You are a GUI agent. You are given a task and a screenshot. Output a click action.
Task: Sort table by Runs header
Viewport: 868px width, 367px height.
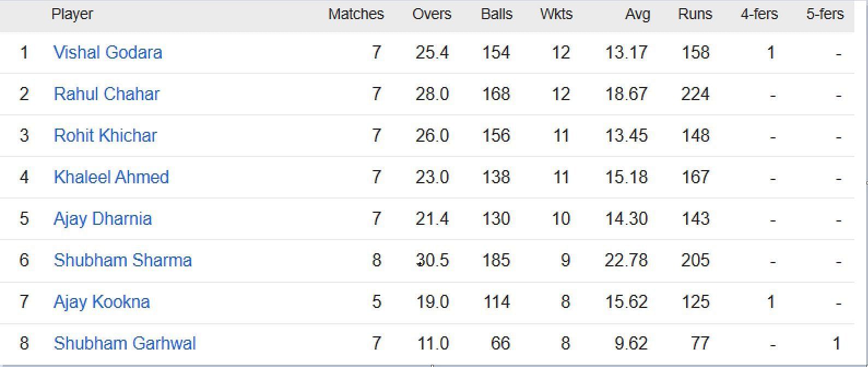[695, 14]
